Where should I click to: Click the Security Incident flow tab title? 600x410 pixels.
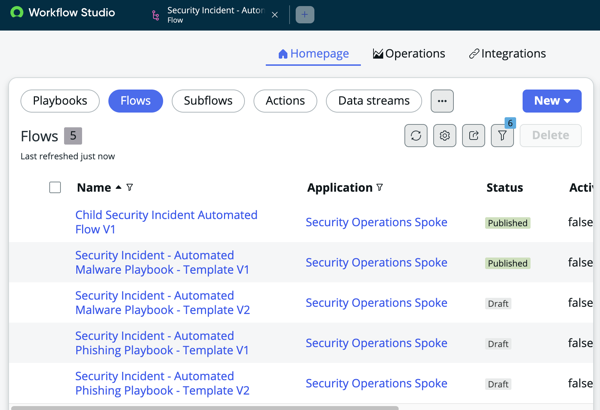pyautogui.click(x=215, y=10)
